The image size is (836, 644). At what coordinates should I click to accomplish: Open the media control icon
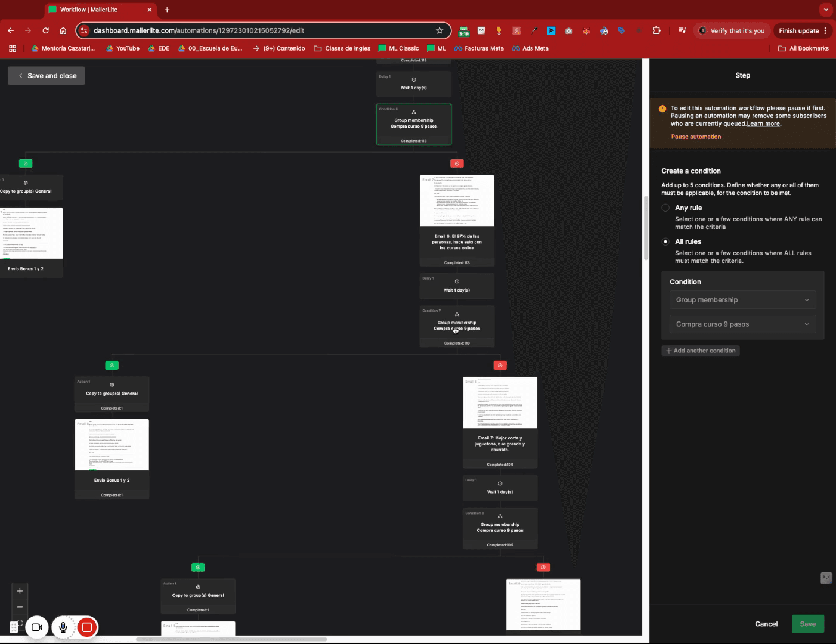(682, 30)
